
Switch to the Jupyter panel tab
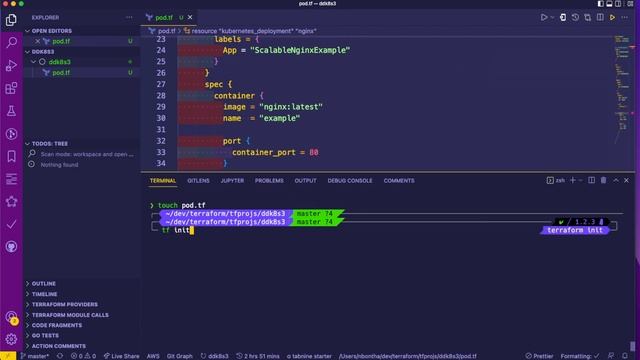(x=232, y=181)
